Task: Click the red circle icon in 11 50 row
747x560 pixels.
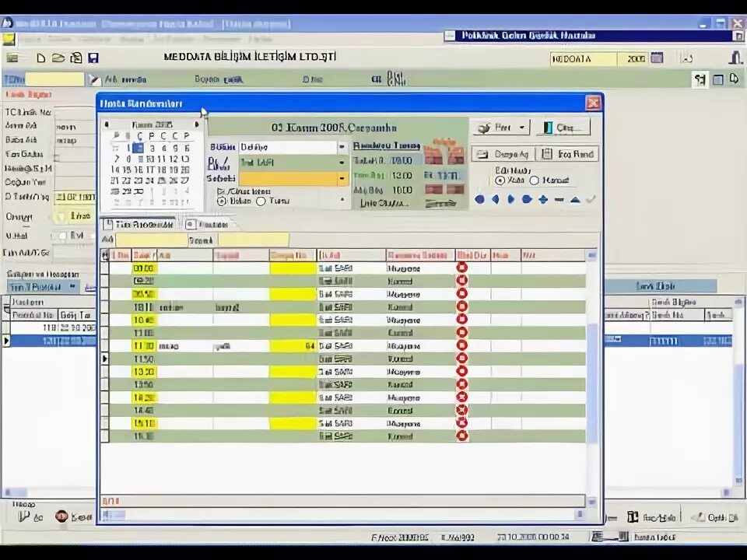Action: (x=461, y=358)
